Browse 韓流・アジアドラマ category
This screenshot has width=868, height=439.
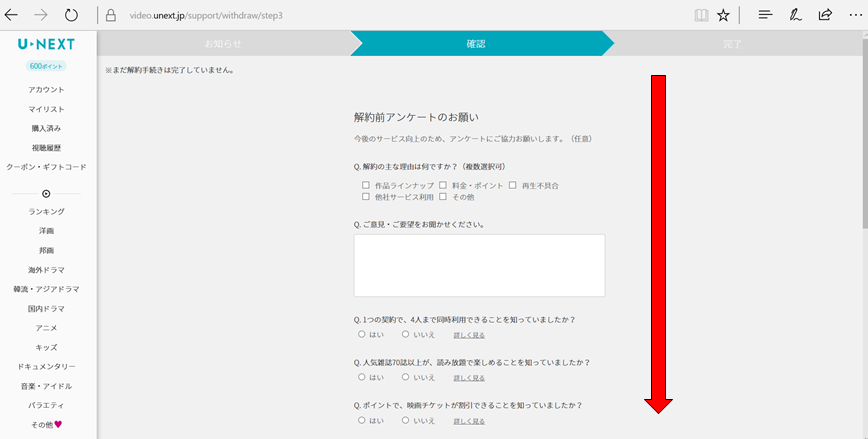pyautogui.click(x=46, y=289)
